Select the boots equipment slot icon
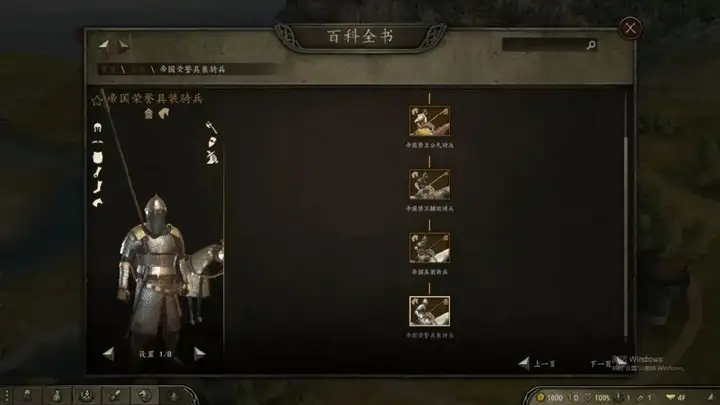Image resolution: width=720 pixels, height=405 pixels. click(97, 187)
